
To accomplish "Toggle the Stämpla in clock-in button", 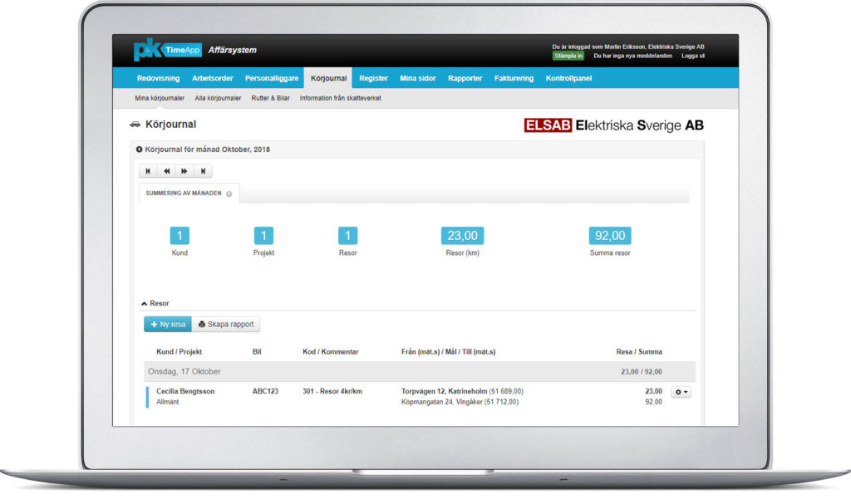I will [x=568, y=56].
